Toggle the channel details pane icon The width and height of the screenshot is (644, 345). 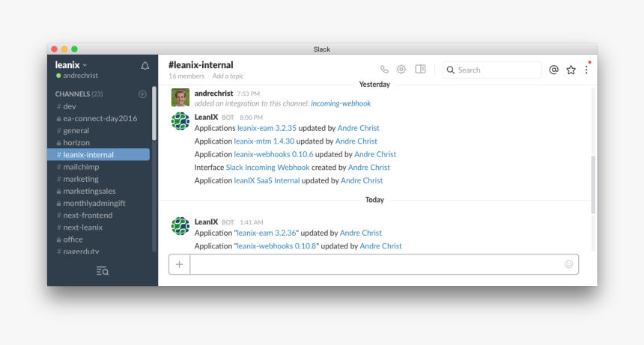click(x=421, y=70)
